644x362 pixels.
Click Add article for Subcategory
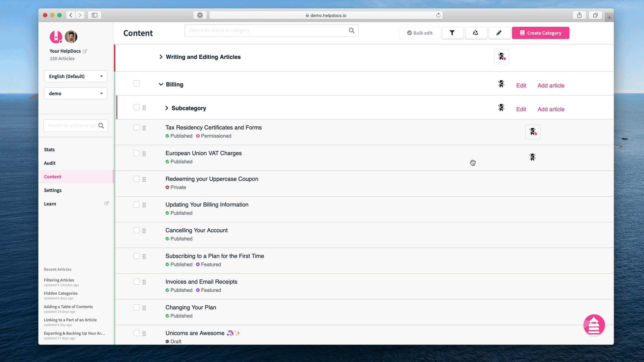551,109
